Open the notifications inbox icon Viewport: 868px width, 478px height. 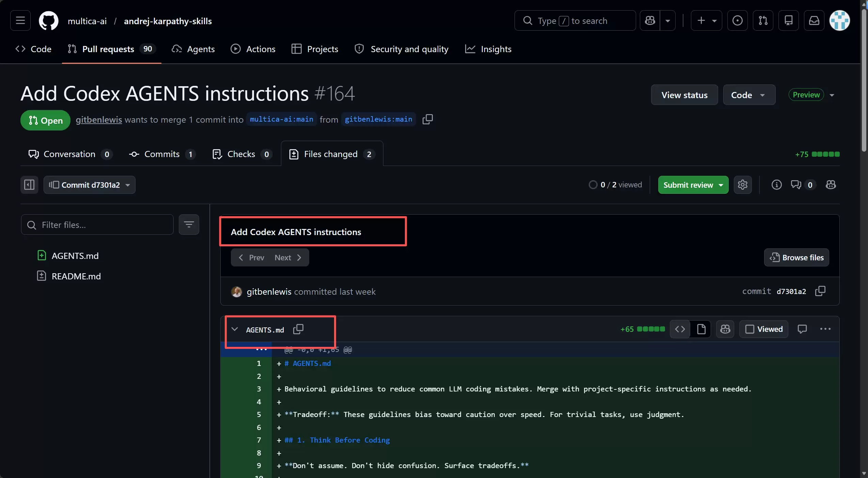[x=814, y=21]
